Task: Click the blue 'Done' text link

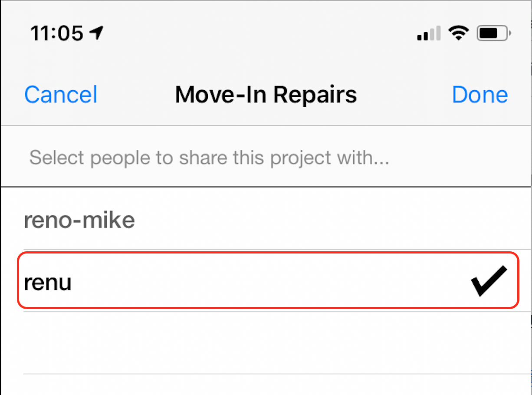Action: tap(480, 95)
